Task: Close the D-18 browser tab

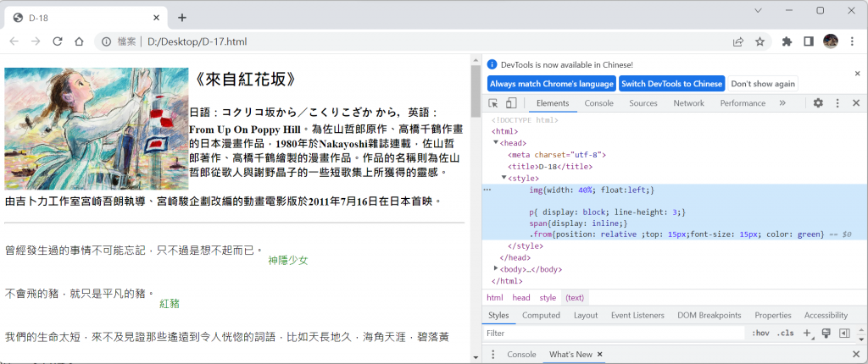Action: click(157, 18)
